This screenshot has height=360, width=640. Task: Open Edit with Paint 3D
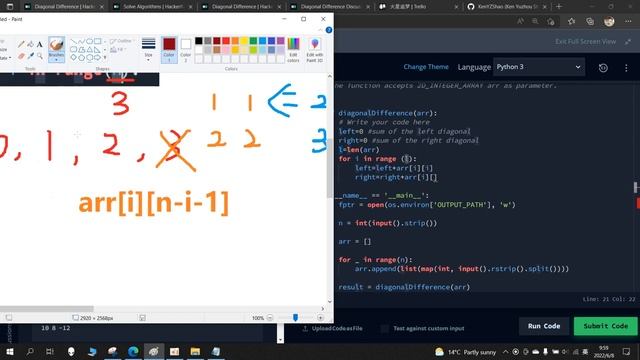click(315, 49)
